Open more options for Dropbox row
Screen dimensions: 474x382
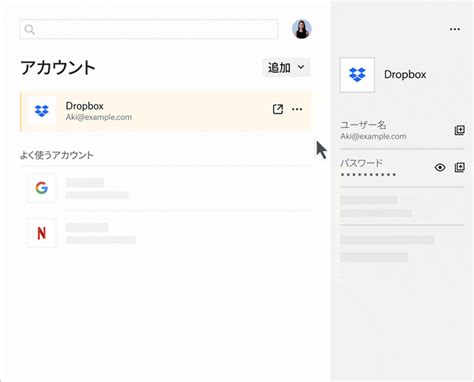click(297, 109)
